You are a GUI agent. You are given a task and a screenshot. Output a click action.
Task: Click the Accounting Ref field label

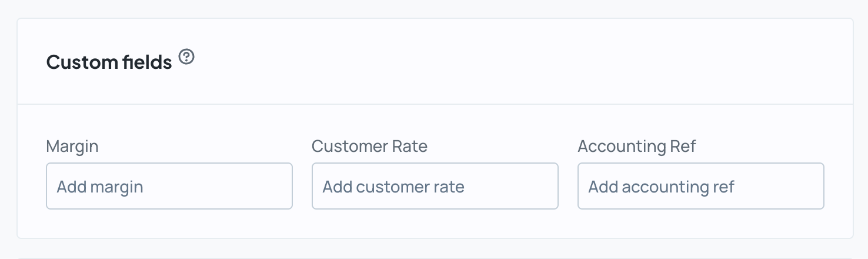pyautogui.click(x=637, y=147)
